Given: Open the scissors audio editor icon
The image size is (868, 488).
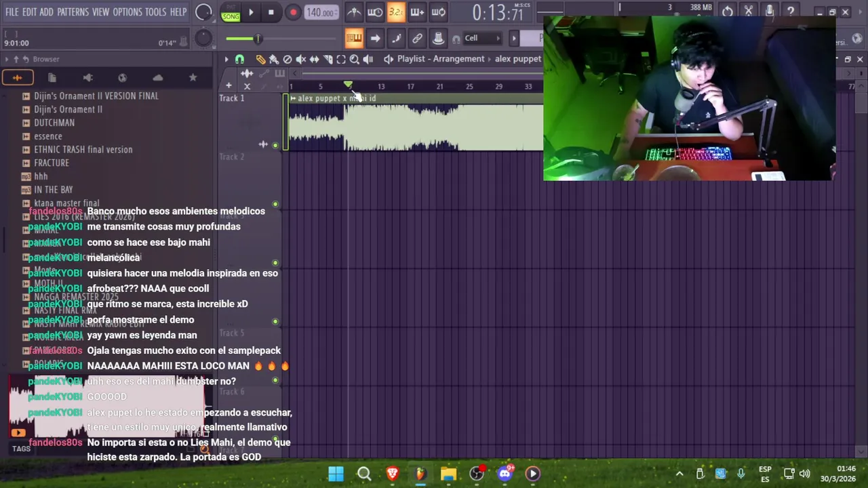Looking at the screenshot, I should (749, 12).
